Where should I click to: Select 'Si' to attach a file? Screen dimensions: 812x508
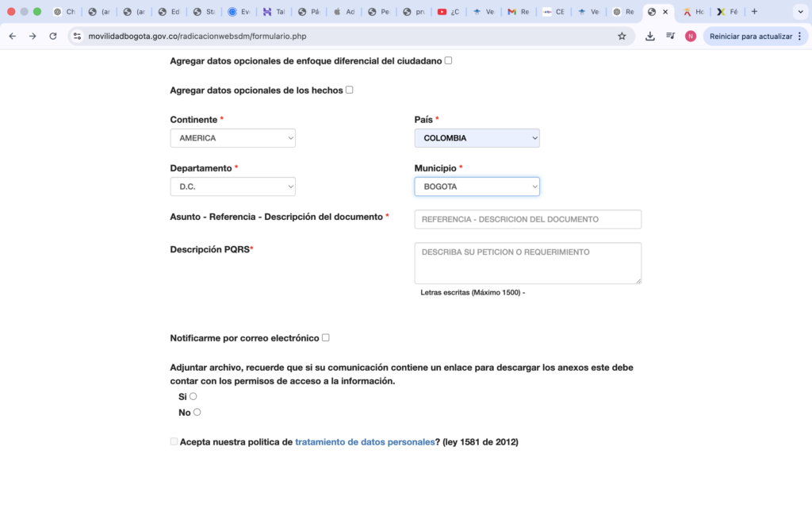point(193,396)
